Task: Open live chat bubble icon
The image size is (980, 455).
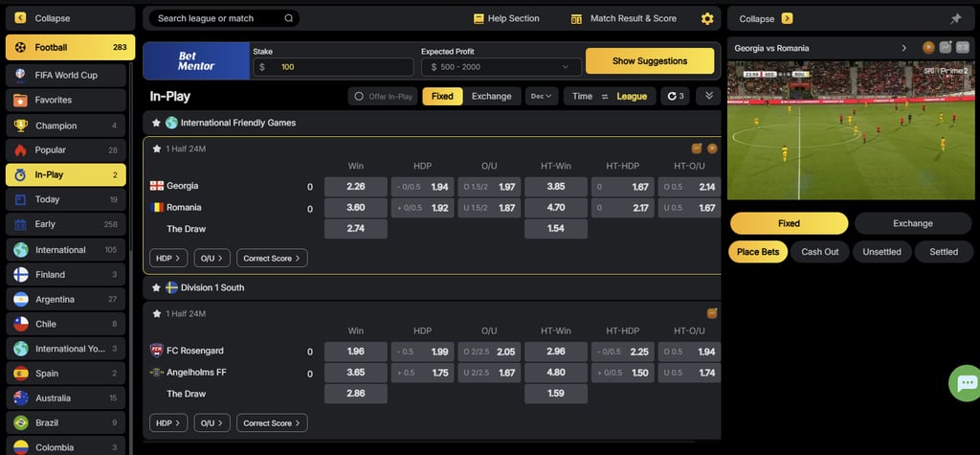Action: click(x=966, y=383)
